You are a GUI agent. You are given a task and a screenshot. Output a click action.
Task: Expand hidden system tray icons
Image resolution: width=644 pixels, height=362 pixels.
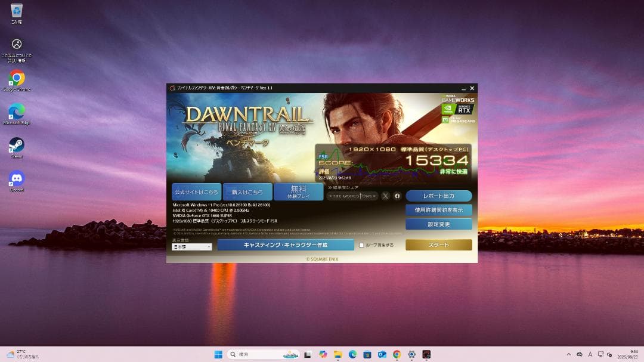point(569,353)
